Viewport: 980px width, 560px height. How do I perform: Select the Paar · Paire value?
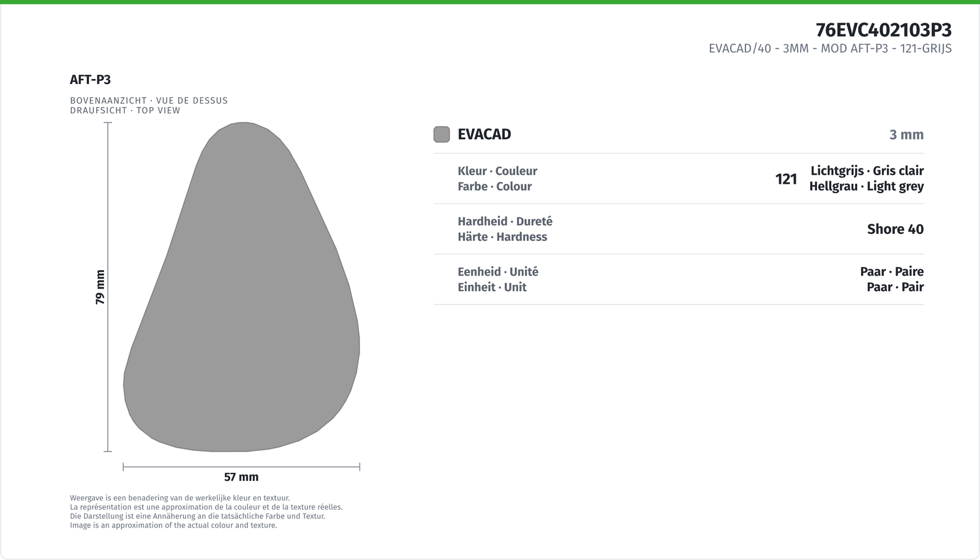click(892, 271)
